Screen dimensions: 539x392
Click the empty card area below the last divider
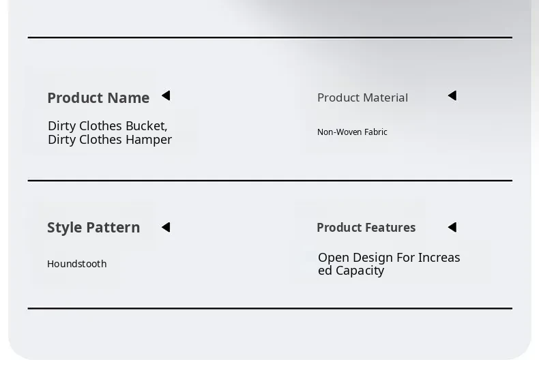[269, 334]
